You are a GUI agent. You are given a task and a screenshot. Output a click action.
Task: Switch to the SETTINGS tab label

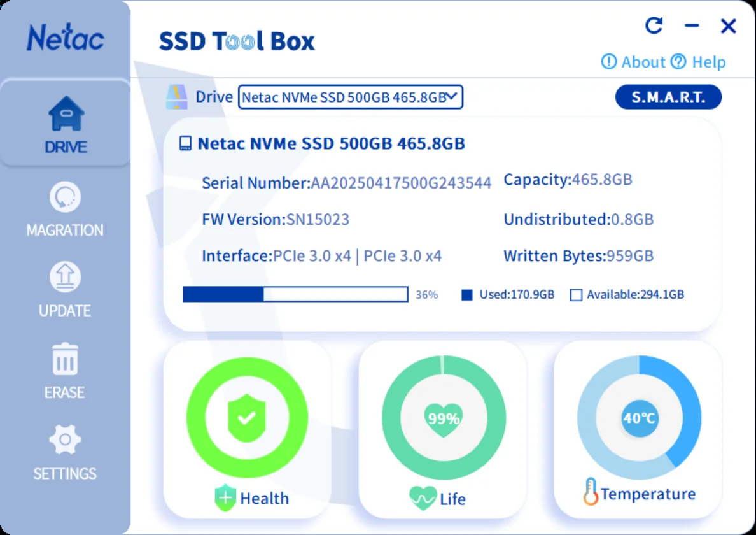[x=65, y=473]
